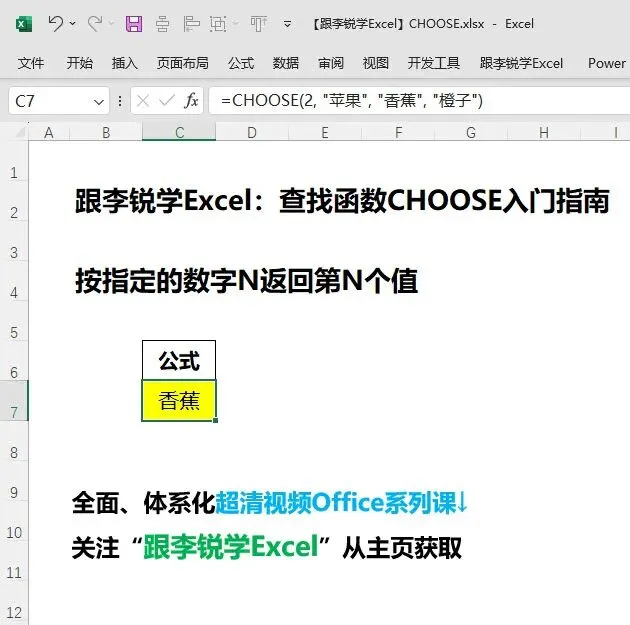Select row 2 header
This screenshot has width=630, height=625.
click(x=14, y=201)
